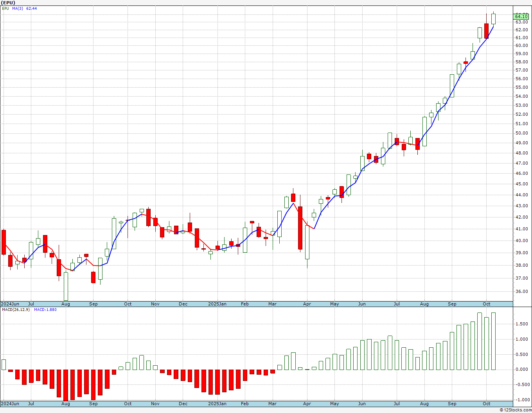Screen dimensions: 532x413
Task: Click the "55.00" price axis label
Action: point(521,87)
